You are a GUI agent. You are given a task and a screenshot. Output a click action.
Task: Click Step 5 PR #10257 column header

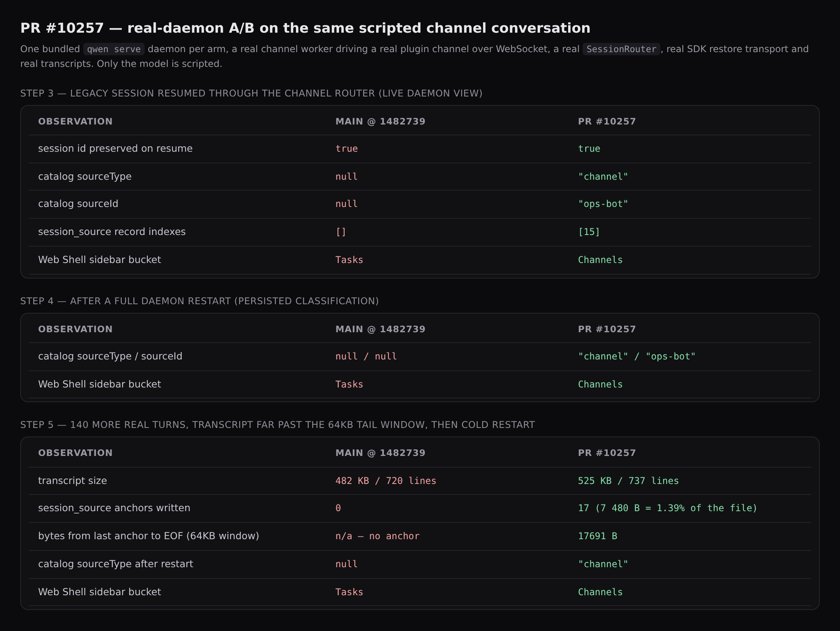pyautogui.click(x=607, y=453)
